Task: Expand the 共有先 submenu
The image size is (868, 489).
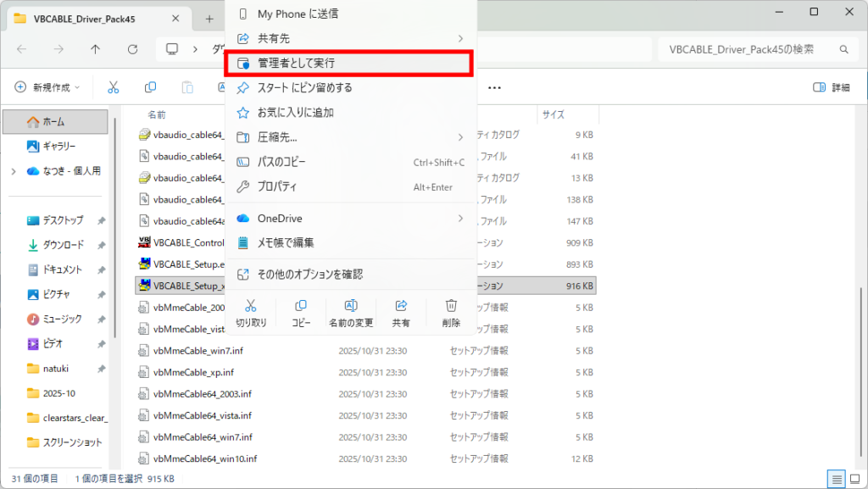Action: [x=460, y=38]
